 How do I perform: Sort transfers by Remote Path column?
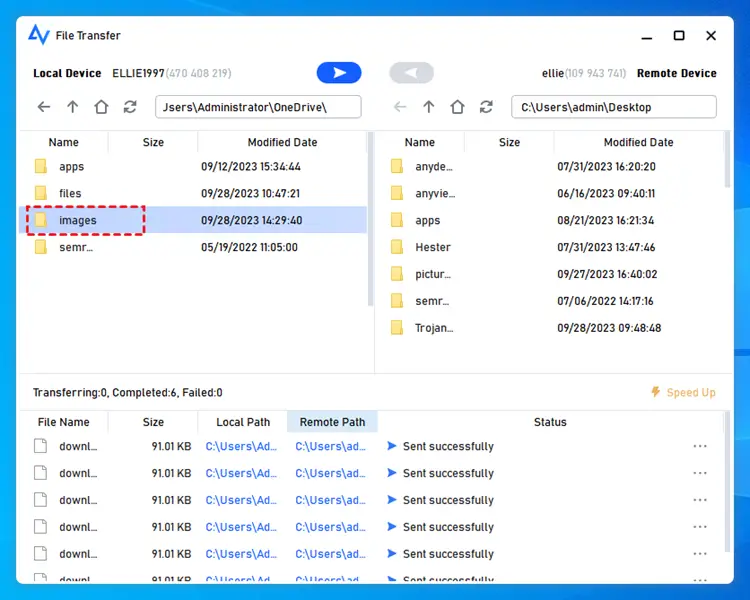pos(332,422)
